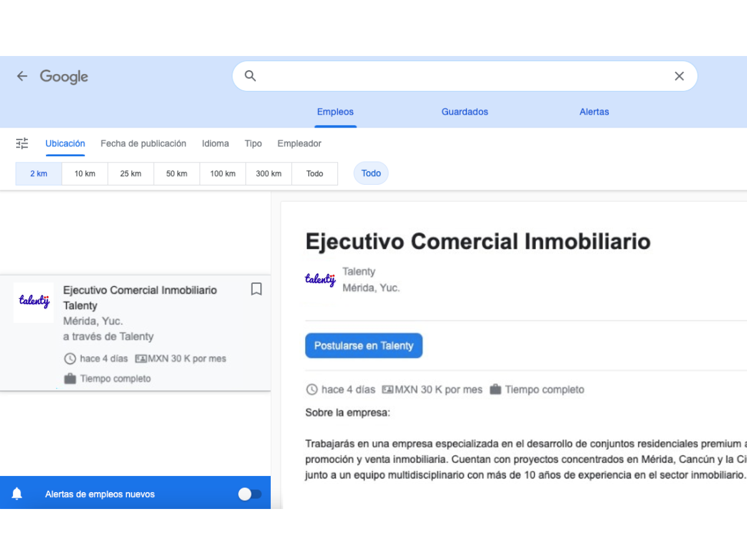Click inside the search input field

point(461,76)
